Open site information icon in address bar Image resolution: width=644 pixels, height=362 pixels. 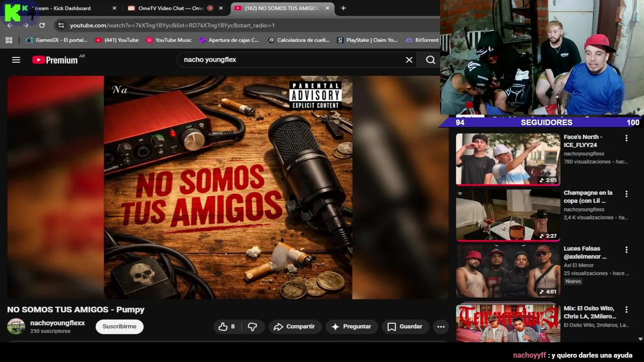point(61,25)
